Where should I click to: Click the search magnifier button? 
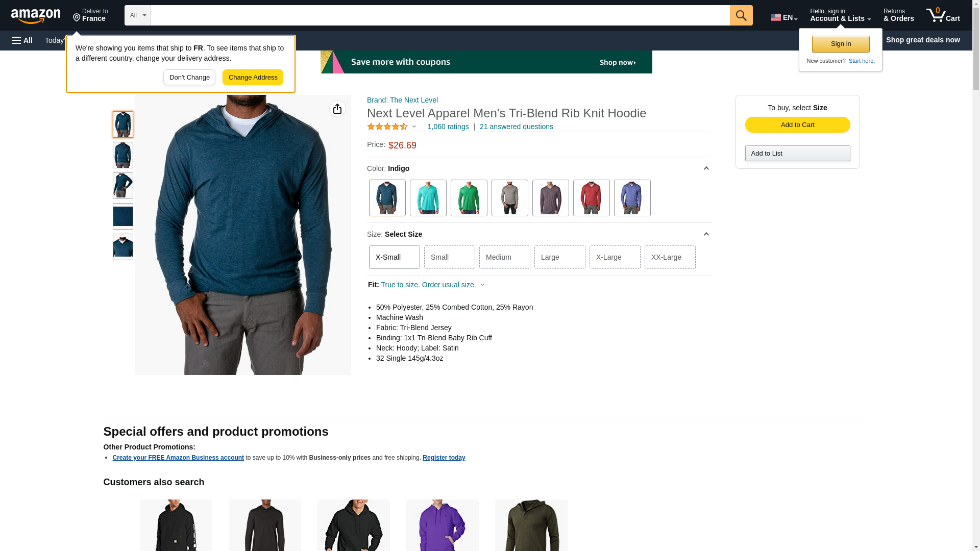point(741,15)
